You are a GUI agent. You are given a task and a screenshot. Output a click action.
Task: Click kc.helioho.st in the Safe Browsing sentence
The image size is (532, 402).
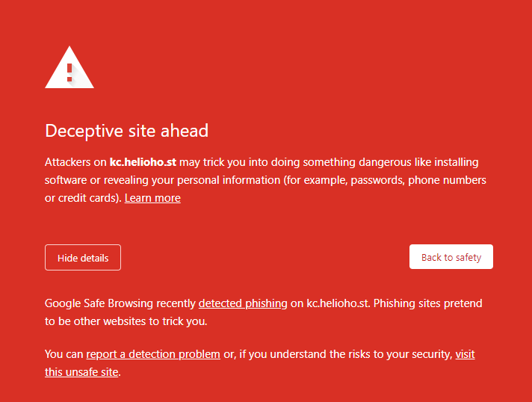pyautogui.click(x=338, y=303)
